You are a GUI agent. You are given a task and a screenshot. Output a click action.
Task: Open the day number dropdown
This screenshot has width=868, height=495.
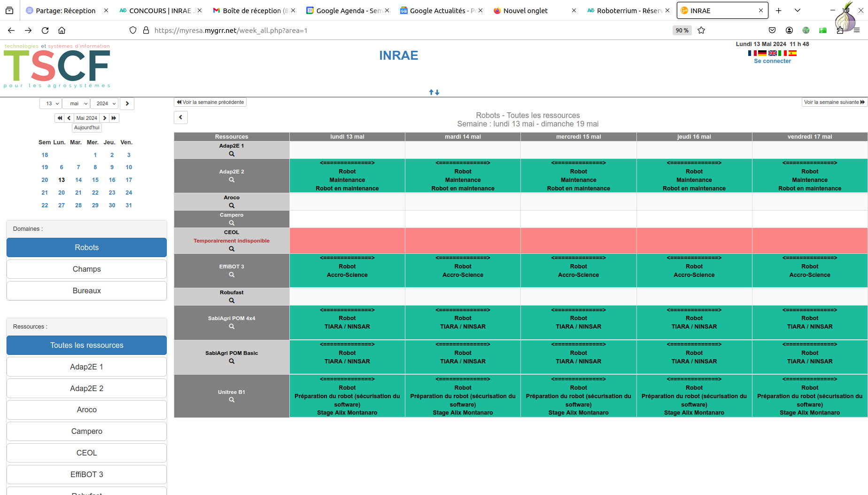(x=51, y=103)
